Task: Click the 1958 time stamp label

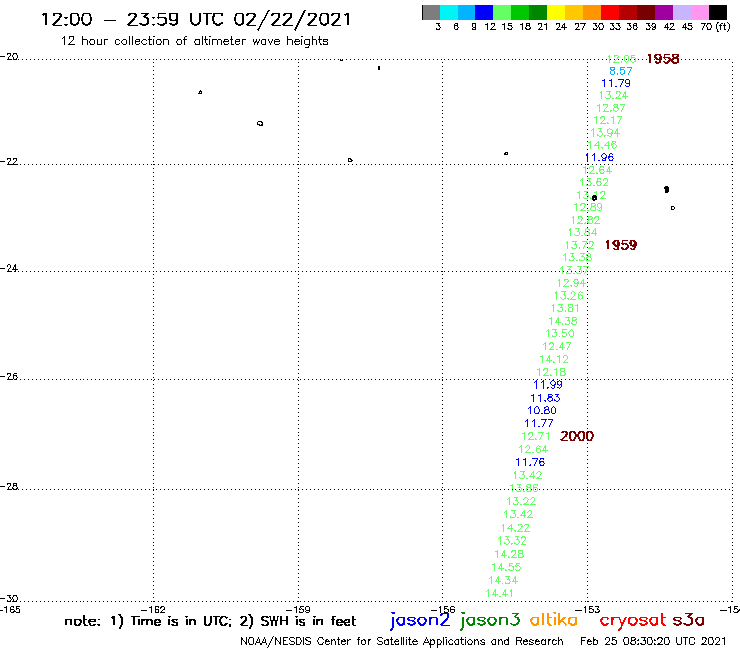Action: tap(663, 59)
